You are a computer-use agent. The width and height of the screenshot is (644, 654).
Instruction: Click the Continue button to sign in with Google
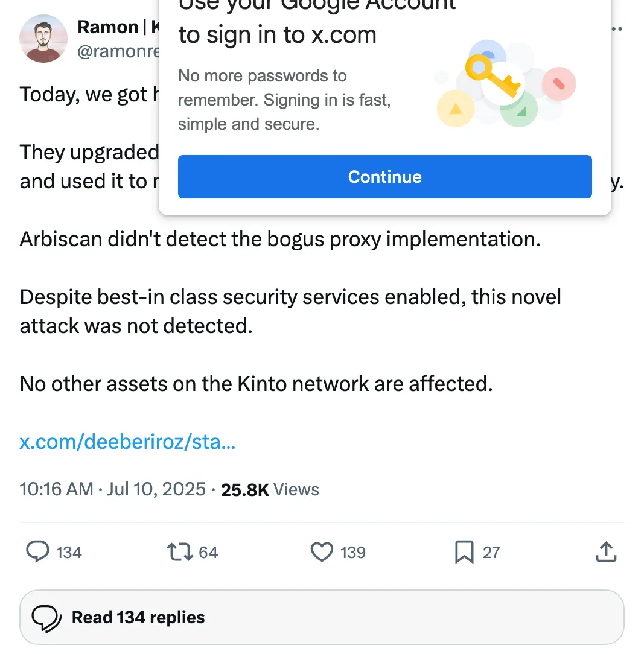[x=385, y=177]
